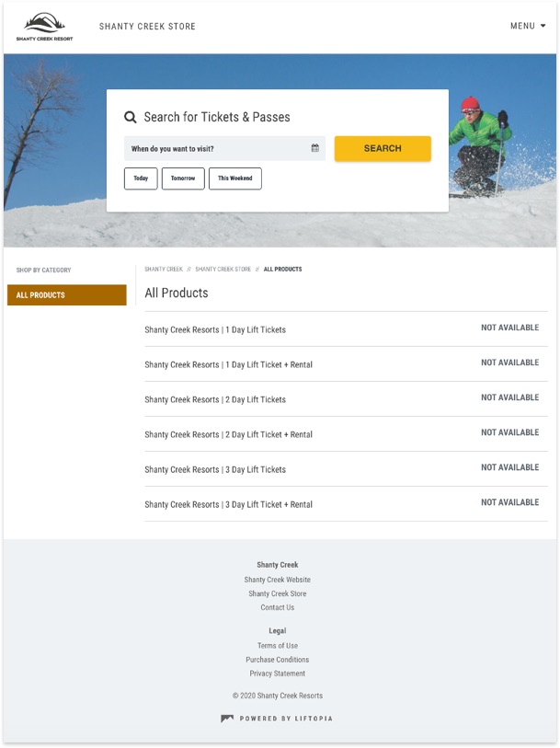Open Terms of Use footer link

(278, 646)
